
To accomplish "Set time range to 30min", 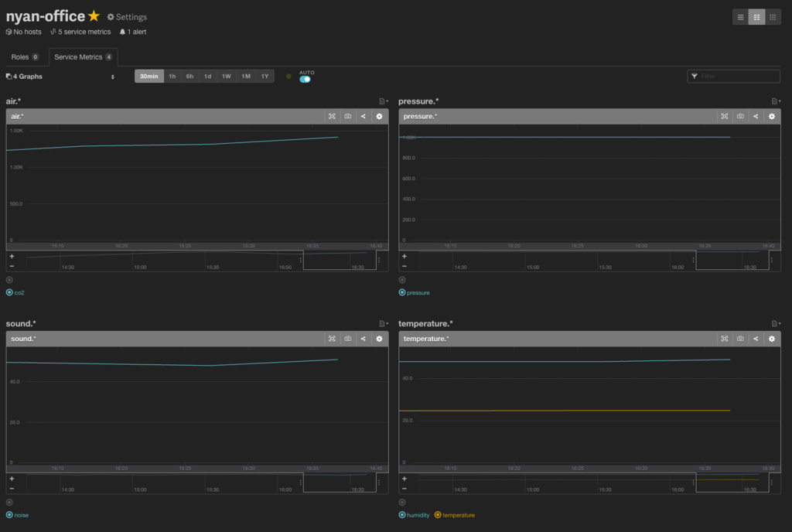I will pos(149,77).
